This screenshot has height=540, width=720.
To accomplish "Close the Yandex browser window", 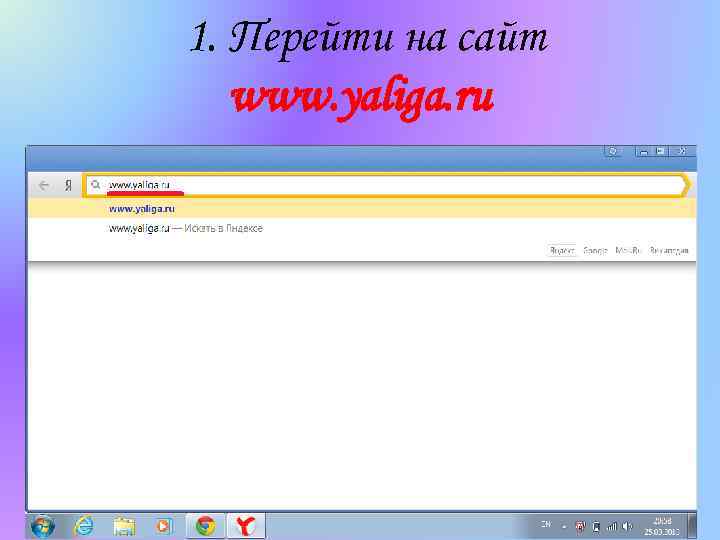I will click(x=683, y=152).
